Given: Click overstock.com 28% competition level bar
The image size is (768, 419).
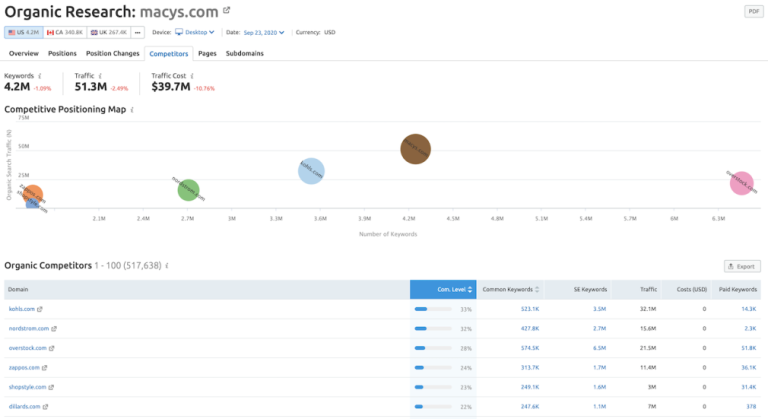Looking at the screenshot, I should [433, 348].
